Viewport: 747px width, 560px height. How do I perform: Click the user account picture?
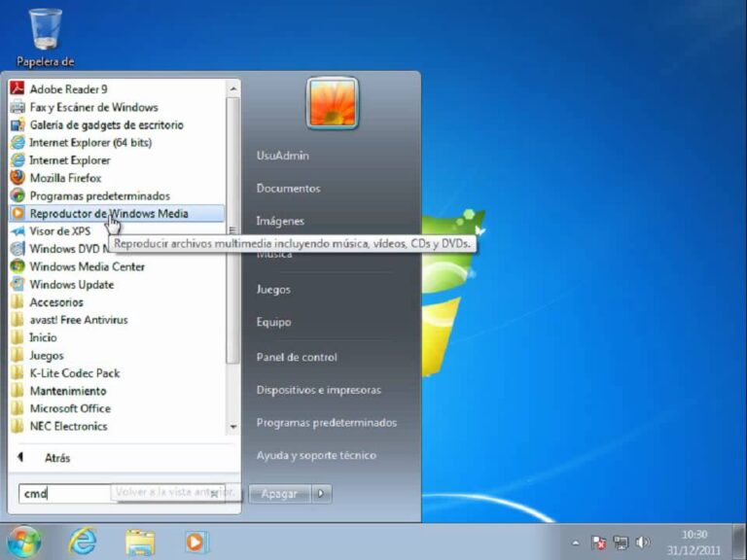[x=332, y=103]
